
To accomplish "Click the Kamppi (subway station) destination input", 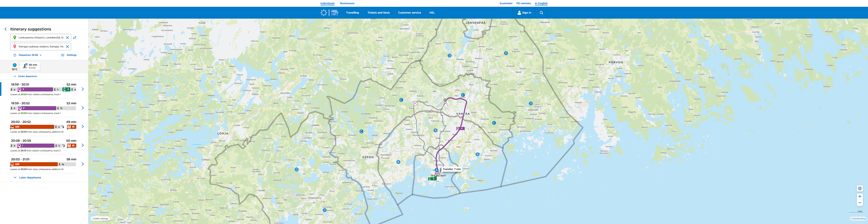I will [x=41, y=47].
